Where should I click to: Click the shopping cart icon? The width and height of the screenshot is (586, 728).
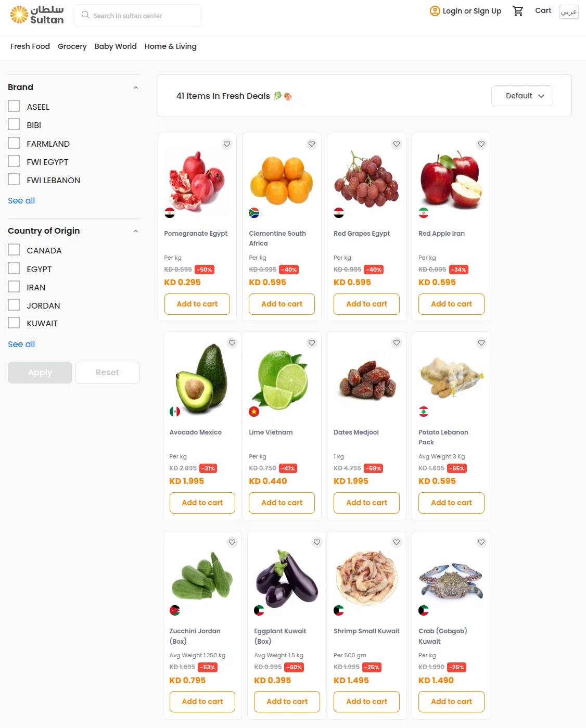click(x=518, y=11)
